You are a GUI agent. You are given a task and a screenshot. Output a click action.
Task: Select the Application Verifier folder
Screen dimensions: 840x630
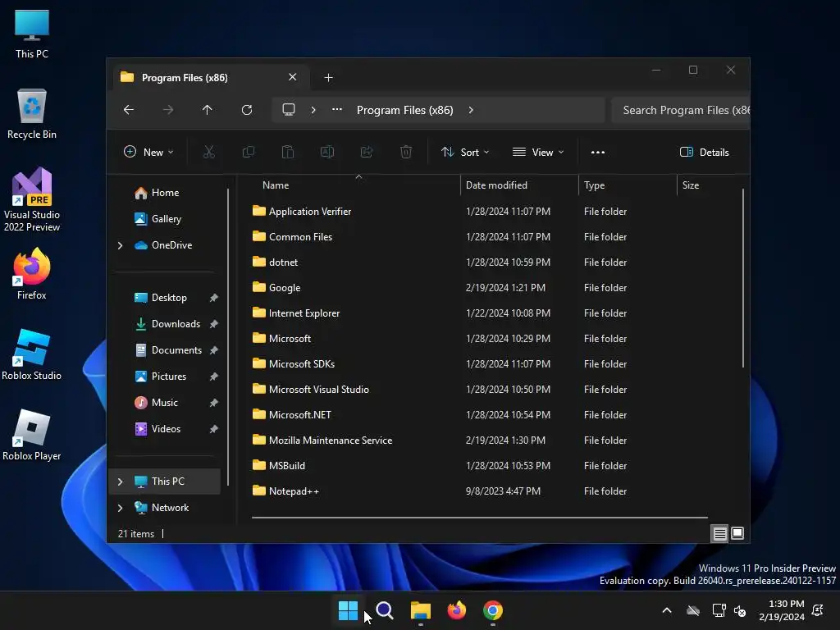pyautogui.click(x=310, y=212)
